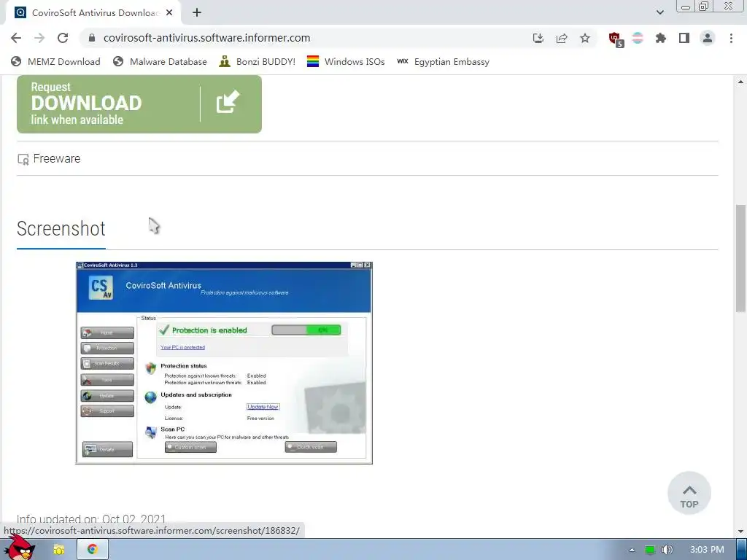Open the volume speaker control
The image size is (747, 560).
667,550
